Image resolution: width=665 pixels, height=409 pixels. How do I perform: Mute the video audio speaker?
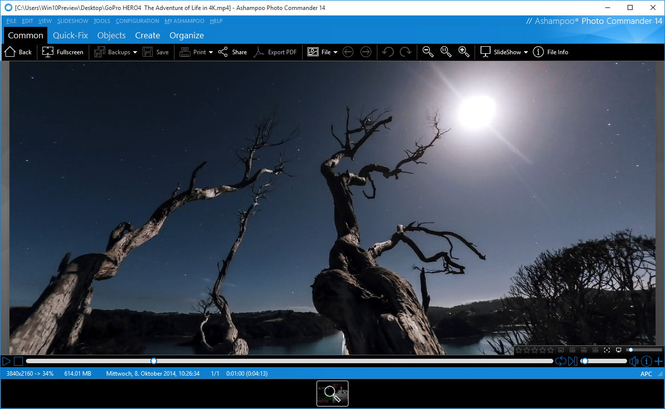pyautogui.click(x=634, y=361)
